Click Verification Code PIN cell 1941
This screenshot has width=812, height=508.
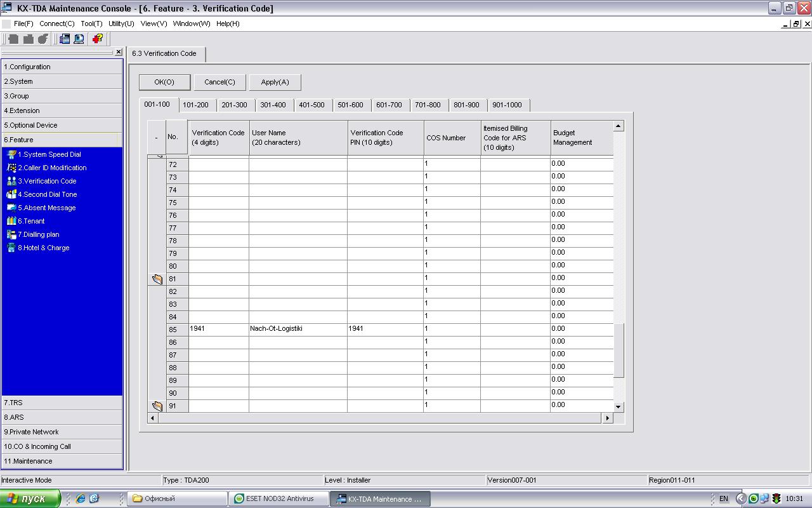coord(385,329)
